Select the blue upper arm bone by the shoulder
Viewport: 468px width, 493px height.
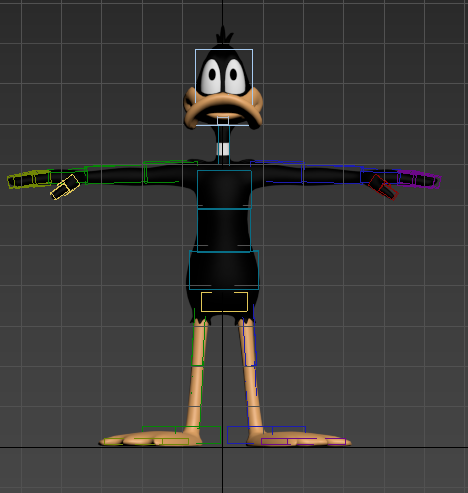coord(277,172)
